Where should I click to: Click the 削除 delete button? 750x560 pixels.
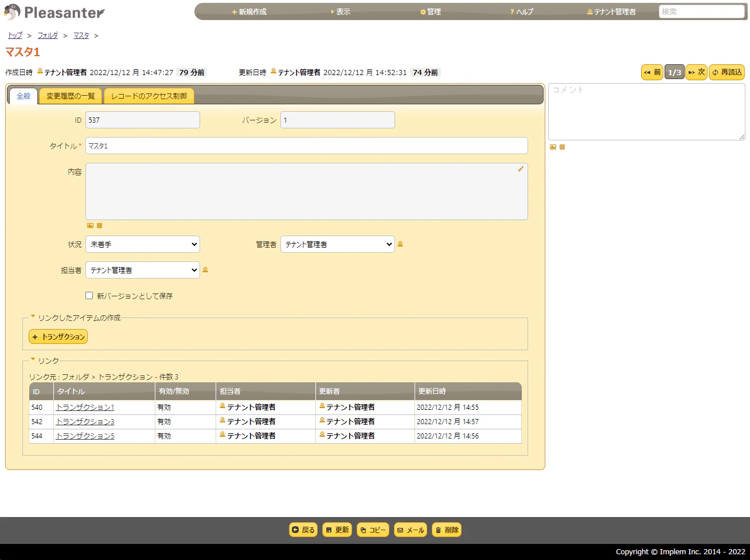point(447,530)
